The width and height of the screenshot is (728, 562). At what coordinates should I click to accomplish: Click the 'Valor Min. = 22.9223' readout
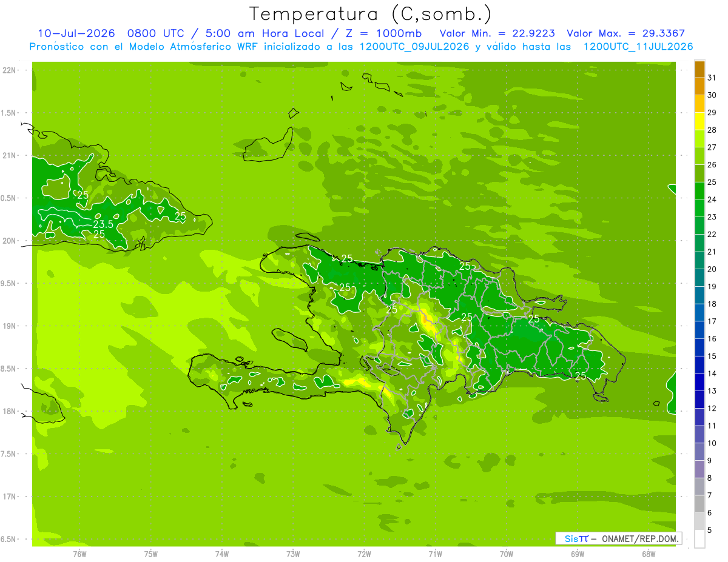[497, 33]
